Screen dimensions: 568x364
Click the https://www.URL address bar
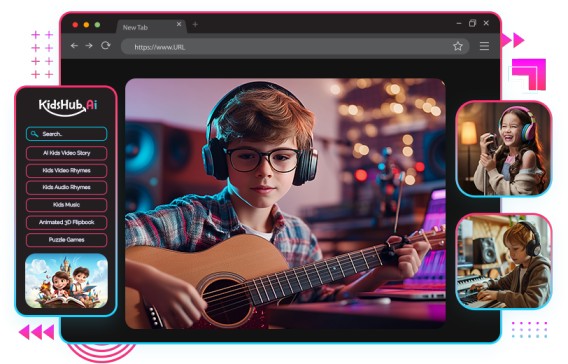tap(295, 47)
